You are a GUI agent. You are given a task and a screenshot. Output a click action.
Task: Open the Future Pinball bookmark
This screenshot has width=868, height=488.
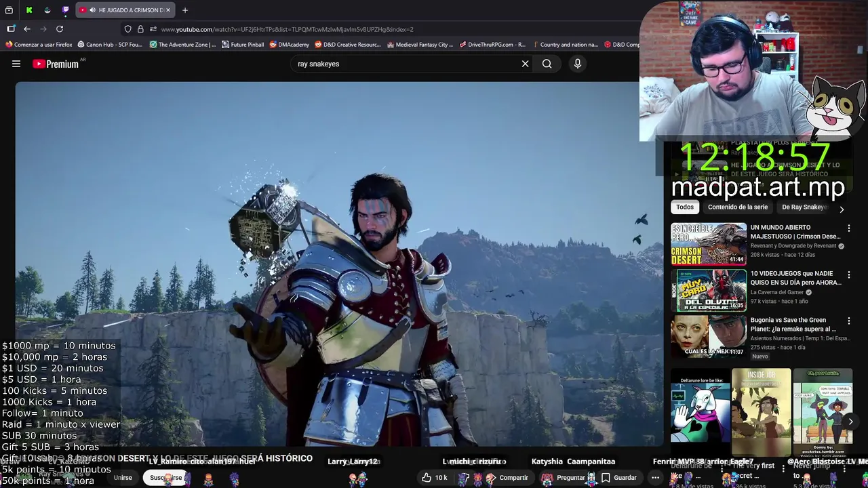(x=242, y=45)
